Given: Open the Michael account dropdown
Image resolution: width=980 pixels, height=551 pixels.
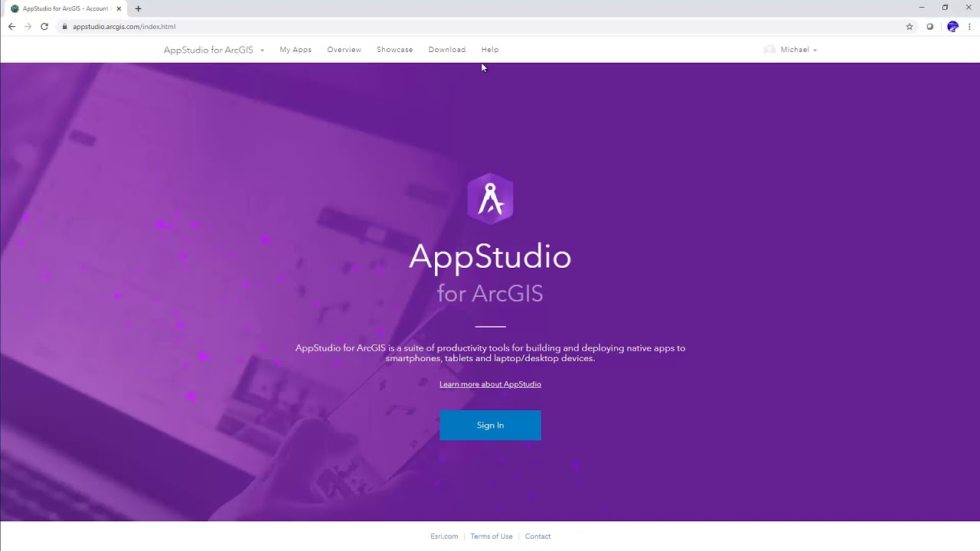Looking at the screenshot, I should pyautogui.click(x=799, y=50).
